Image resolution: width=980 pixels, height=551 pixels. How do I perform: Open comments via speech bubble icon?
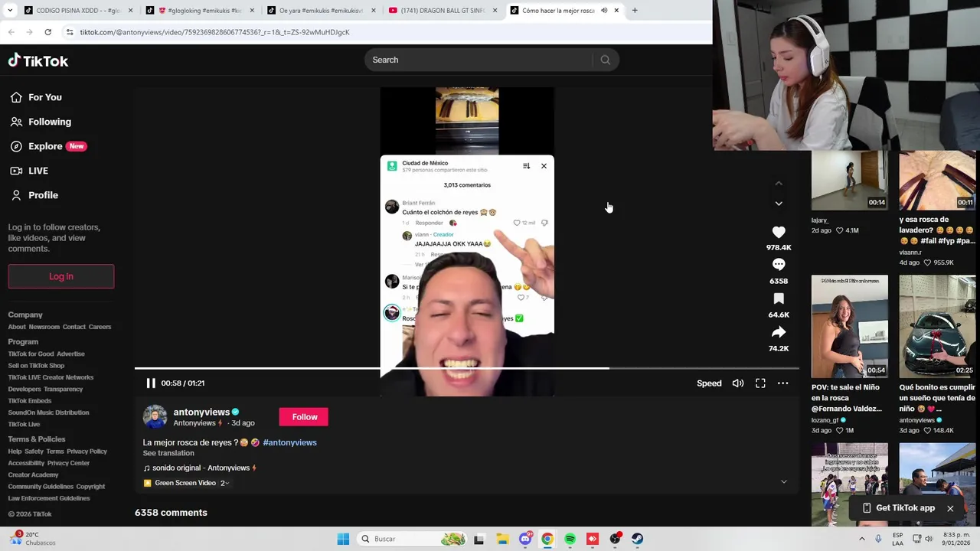[779, 264]
